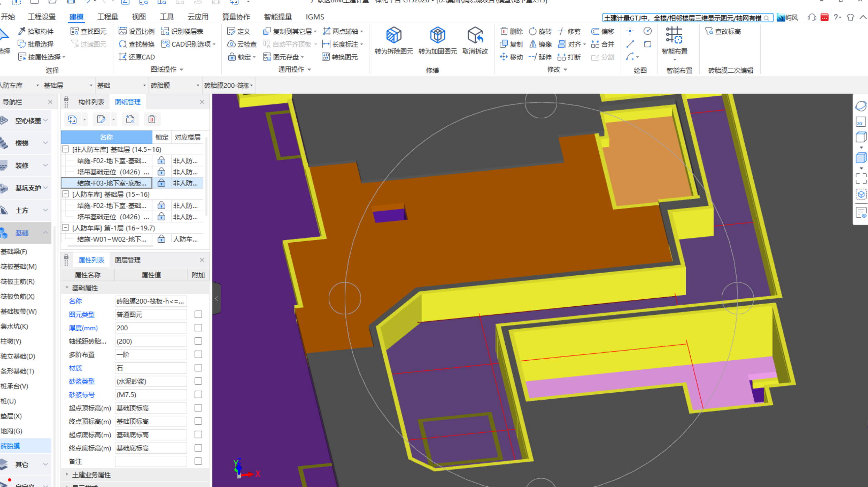The image size is (868, 487).
Task: Check the 厚度(mm) 附加 checkbox
Action: 198,328
